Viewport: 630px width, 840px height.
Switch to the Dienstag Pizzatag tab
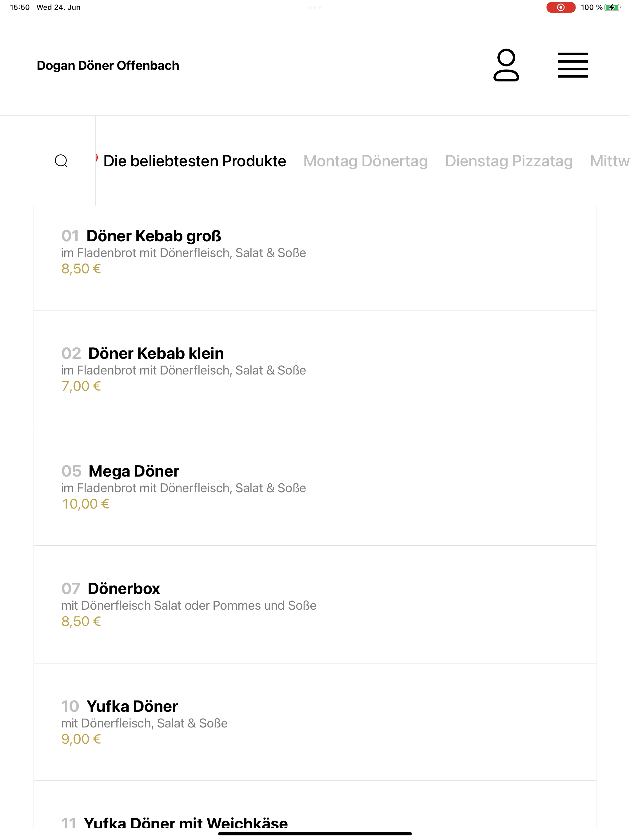[509, 161]
